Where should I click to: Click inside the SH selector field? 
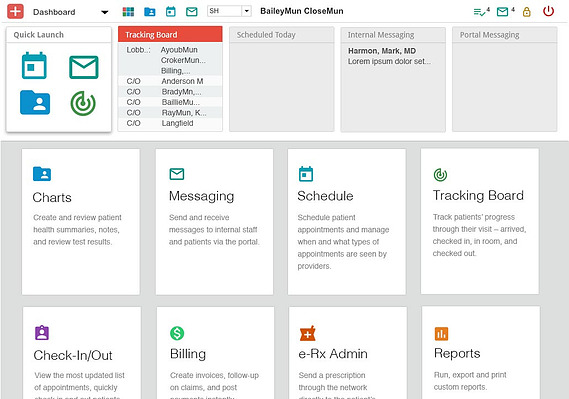[224, 11]
